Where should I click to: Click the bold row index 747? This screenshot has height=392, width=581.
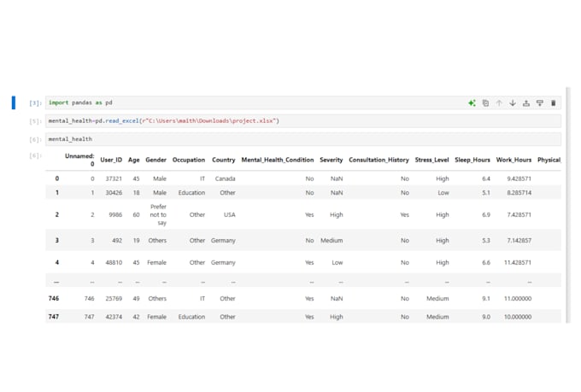click(54, 317)
